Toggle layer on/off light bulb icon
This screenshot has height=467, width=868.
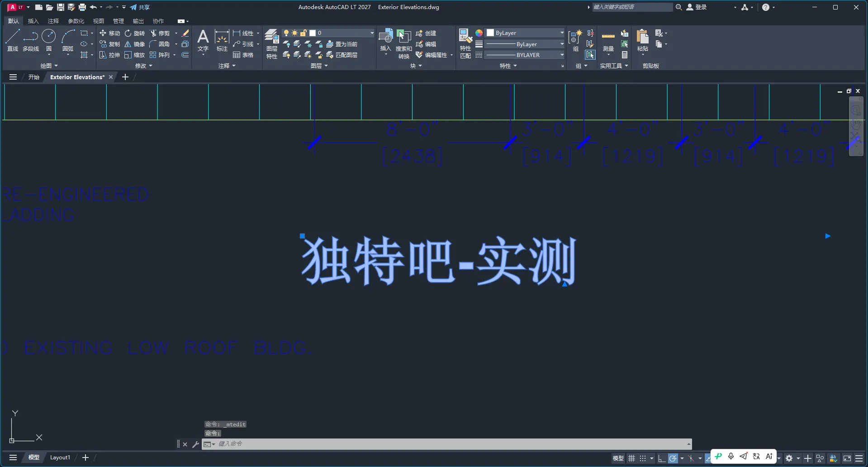[286, 33]
